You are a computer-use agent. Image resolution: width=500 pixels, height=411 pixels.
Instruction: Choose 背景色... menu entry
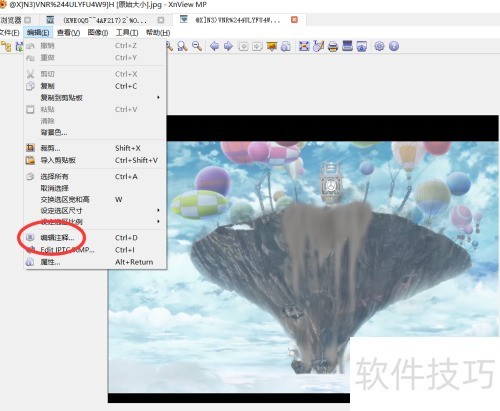[x=95, y=132]
